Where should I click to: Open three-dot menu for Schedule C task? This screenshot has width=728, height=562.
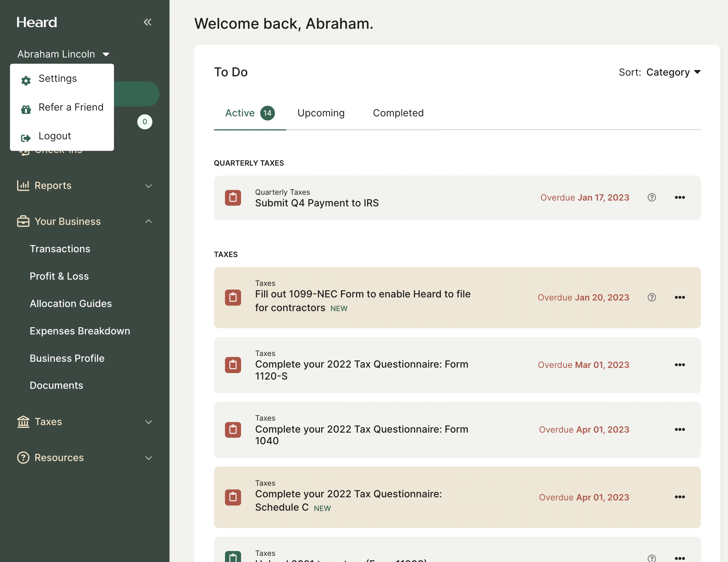(x=679, y=497)
